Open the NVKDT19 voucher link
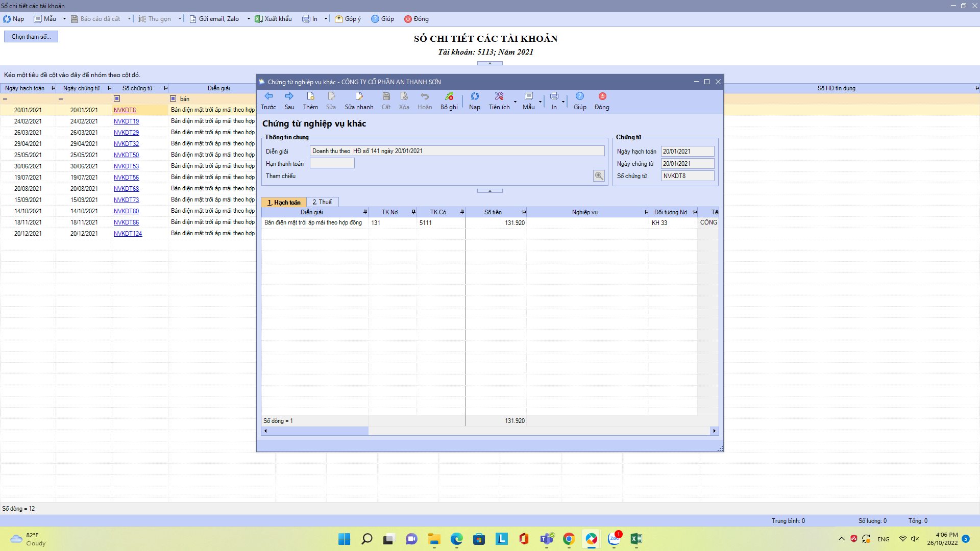The height and width of the screenshot is (551, 980). pos(126,121)
